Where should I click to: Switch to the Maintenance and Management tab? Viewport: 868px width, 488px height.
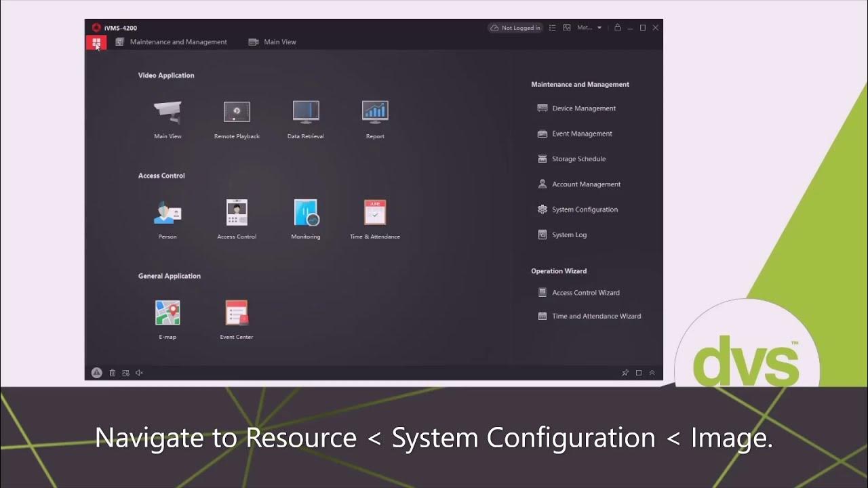click(171, 42)
